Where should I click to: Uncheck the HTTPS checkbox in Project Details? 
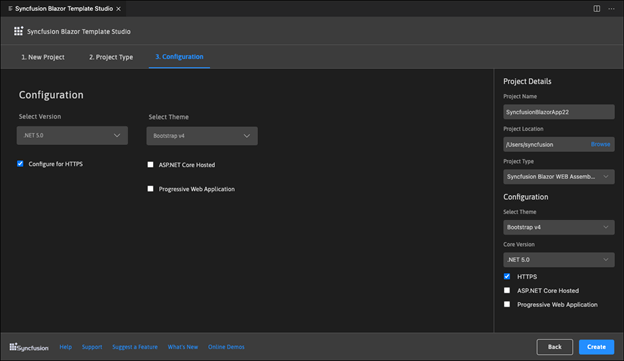pos(507,276)
